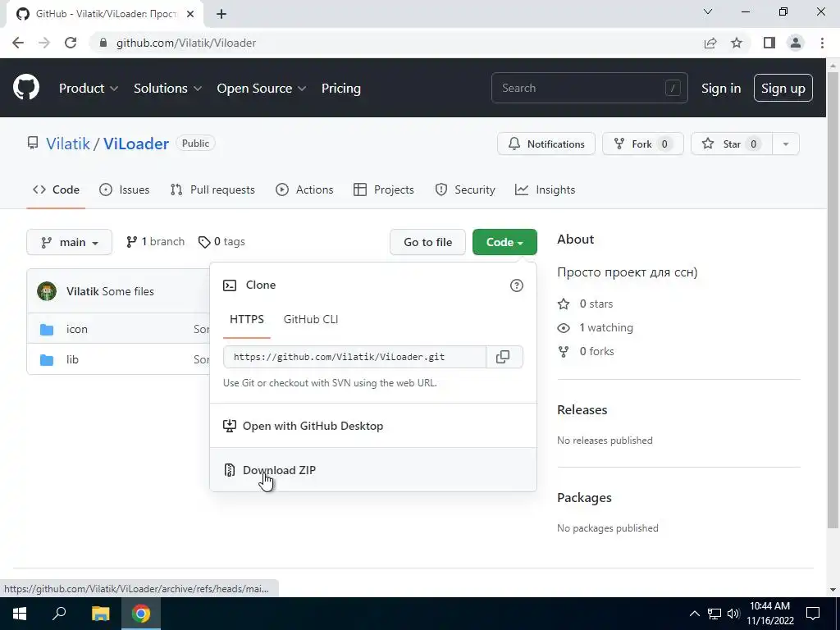Open the 1 watching link
840x630 pixels.
596,327
